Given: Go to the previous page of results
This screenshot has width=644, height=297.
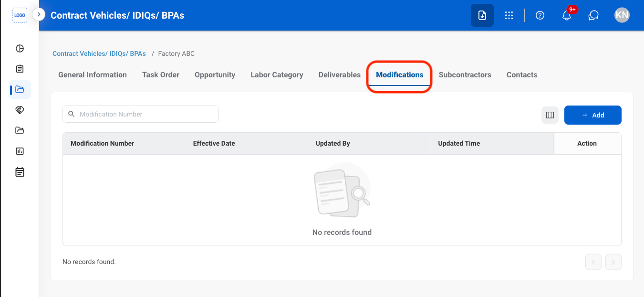Looking at the screenshot, I should click(x=593, y=262).
